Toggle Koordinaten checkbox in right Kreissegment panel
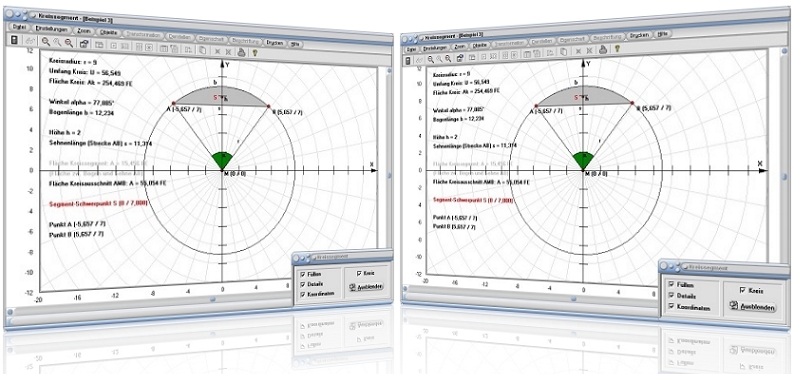 tap(671, 306)
